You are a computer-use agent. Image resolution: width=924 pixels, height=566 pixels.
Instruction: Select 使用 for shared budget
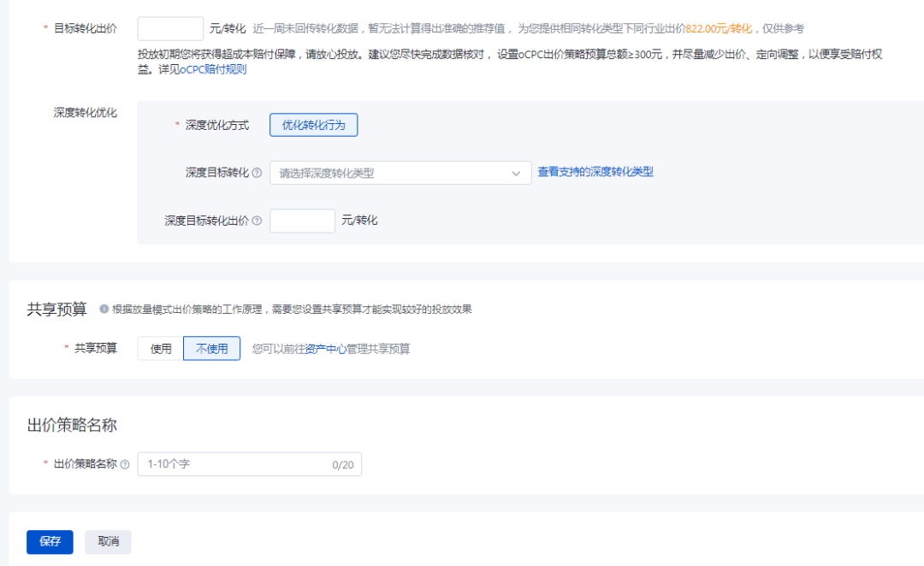[161, 349]
